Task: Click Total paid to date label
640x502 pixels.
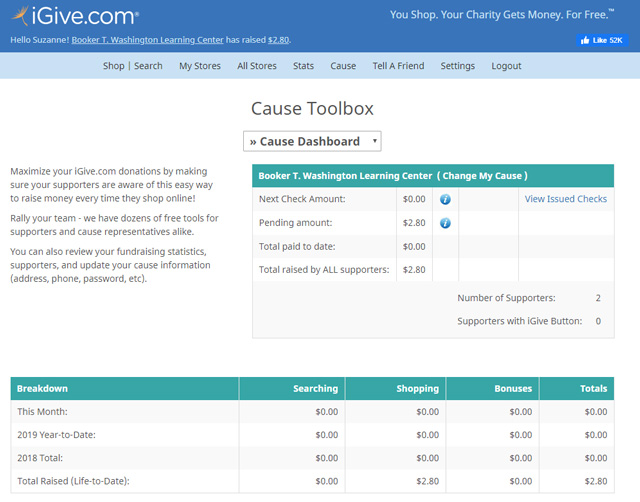Action: [x=297, y=247]
